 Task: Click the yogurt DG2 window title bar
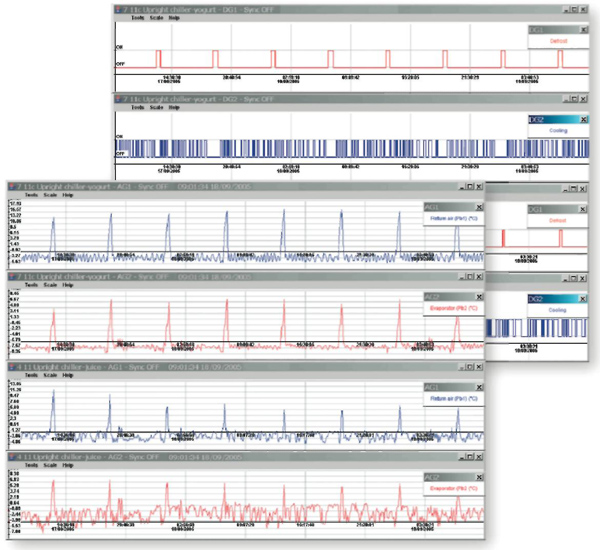click(300, 98)
